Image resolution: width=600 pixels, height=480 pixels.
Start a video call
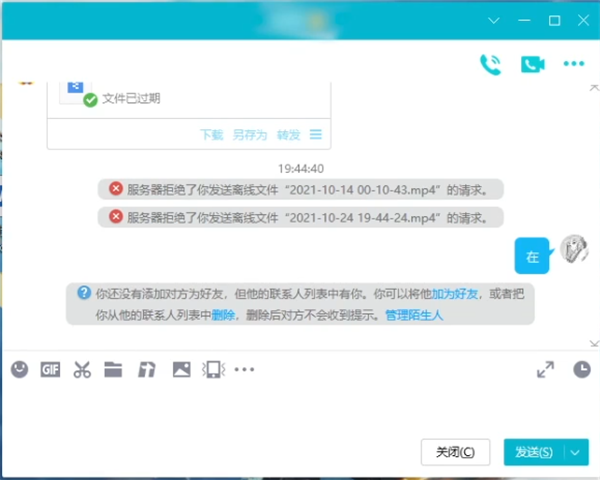click(x=532, y=65)
